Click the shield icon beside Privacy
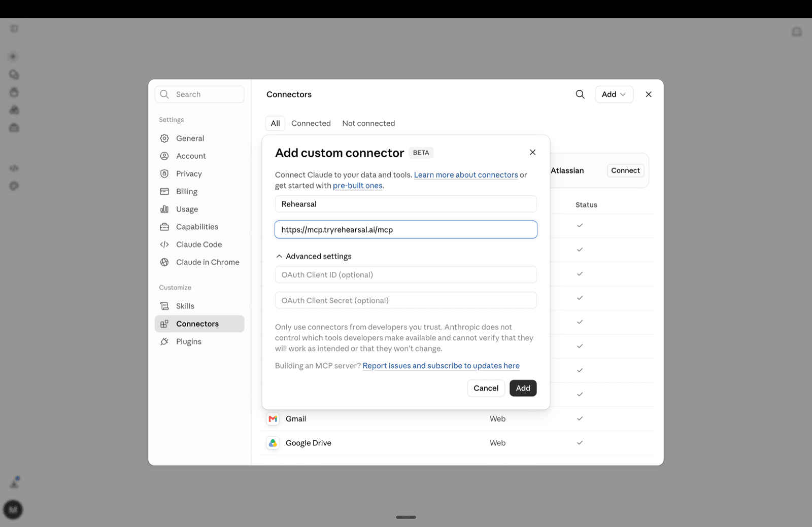The image size is (812, 527). [164, 174]
